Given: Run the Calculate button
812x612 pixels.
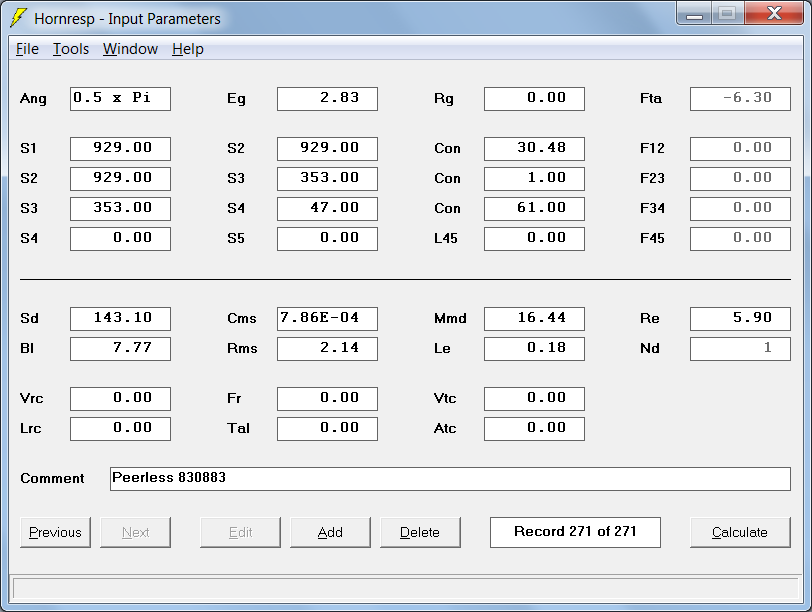Looking at the screenshot, I should coord(740,532).
